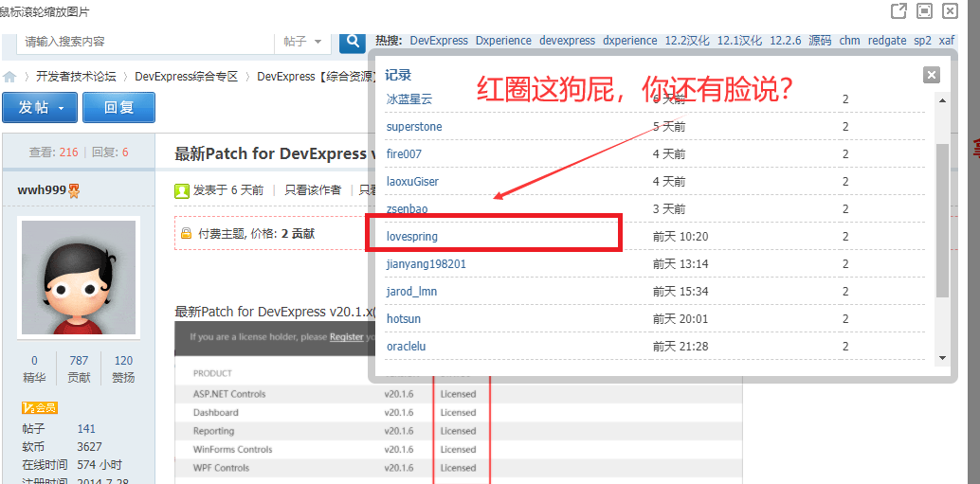Click hot keyword sp2
The width and height of the screenshot is (980, 484).
(x=922, y=41)
